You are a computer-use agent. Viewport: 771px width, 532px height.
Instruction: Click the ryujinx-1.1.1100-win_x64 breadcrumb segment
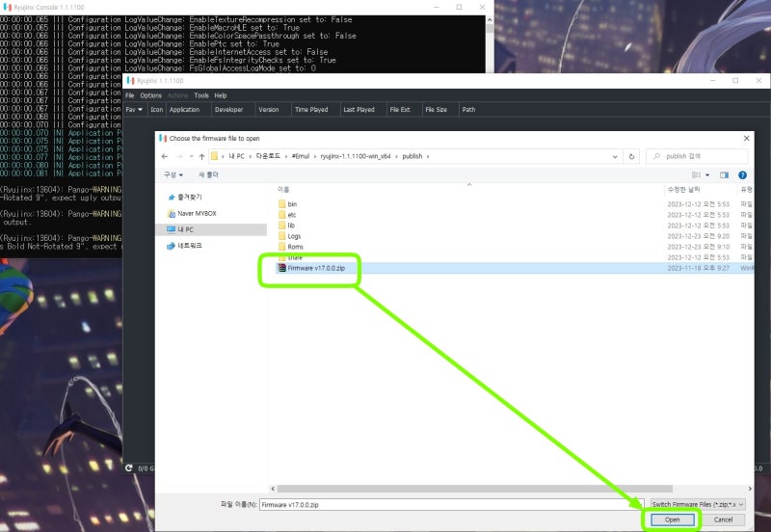(x=356, y=156)
